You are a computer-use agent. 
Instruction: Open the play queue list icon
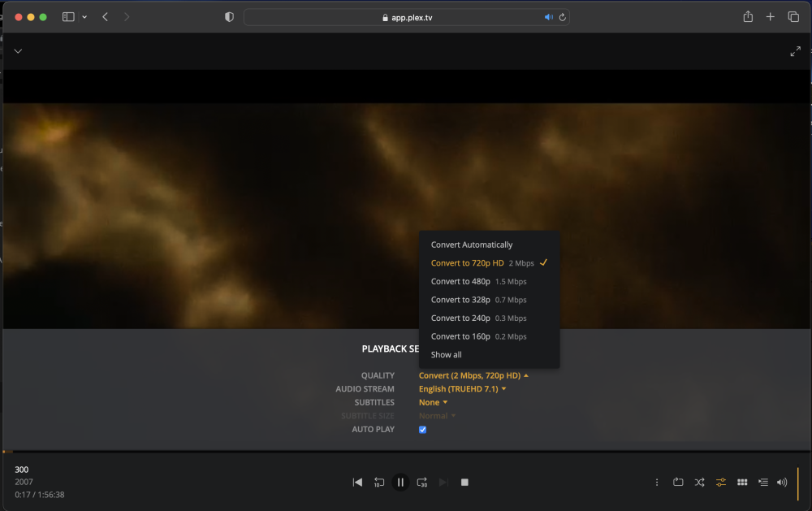pos(763,482)
